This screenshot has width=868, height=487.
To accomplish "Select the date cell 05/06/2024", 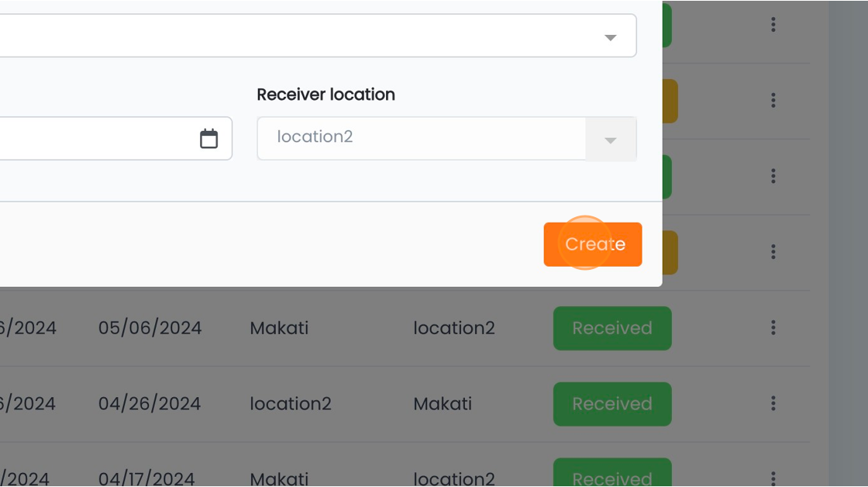I will coord(150,328).
